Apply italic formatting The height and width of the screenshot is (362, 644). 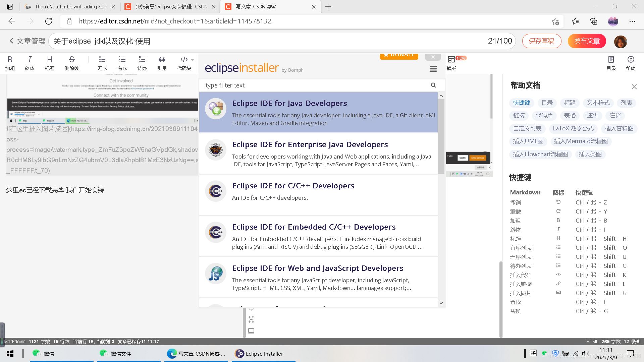[x=30, y=63]
